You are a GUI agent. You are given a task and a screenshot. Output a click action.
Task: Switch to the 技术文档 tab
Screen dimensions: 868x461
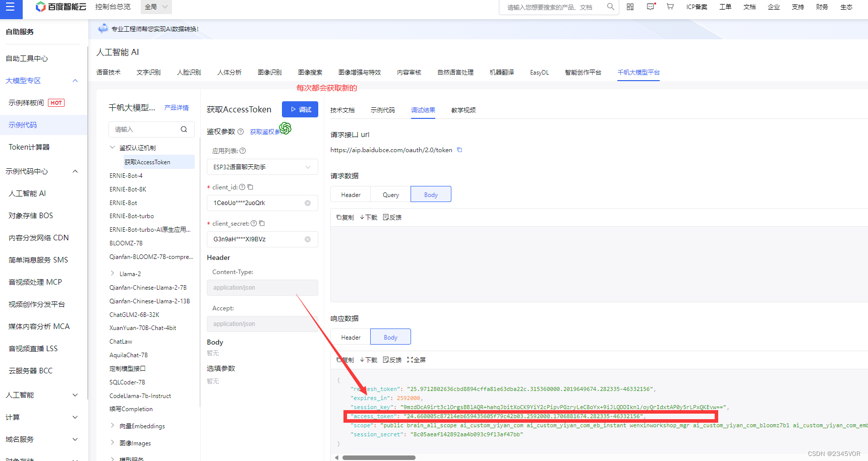(342, 110)
